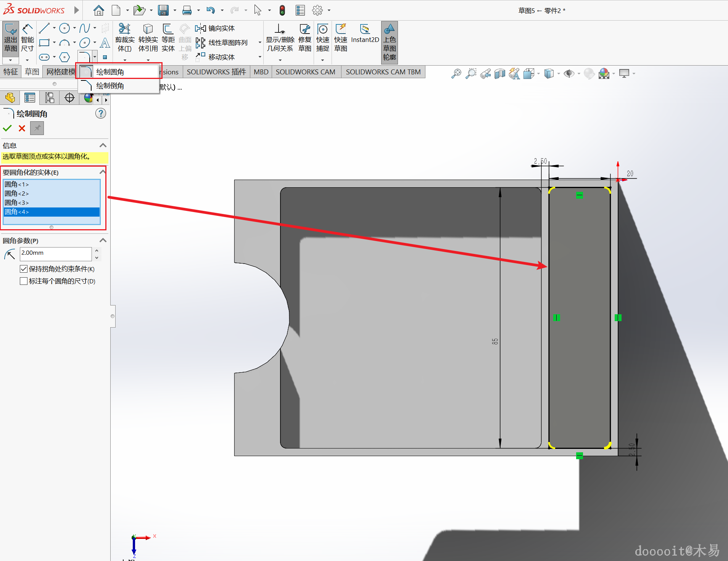
Task: Switch to the 特征 tab
Action: 11,72
